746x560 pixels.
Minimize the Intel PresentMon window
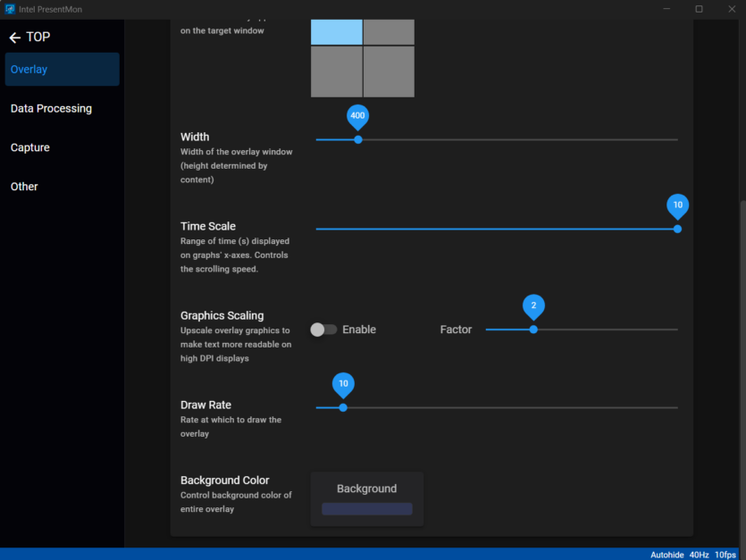[666, 9]
